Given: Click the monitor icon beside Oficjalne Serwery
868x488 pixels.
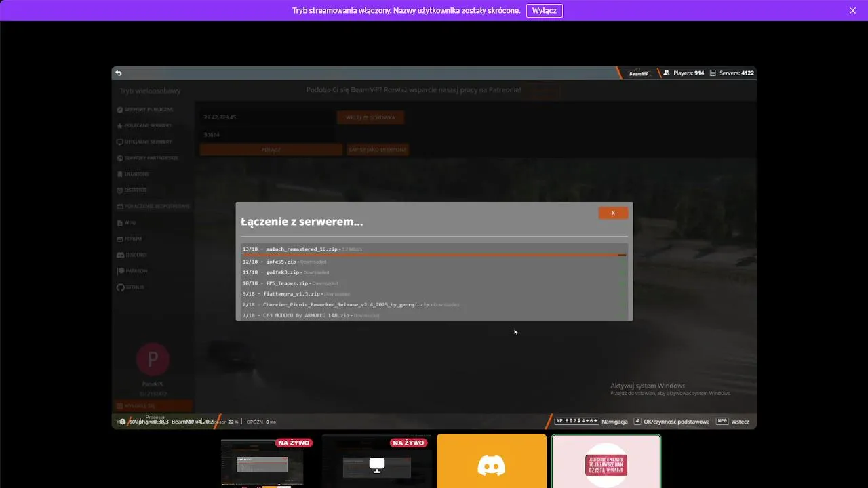Looking at the screenshot, I should point(120,142).
